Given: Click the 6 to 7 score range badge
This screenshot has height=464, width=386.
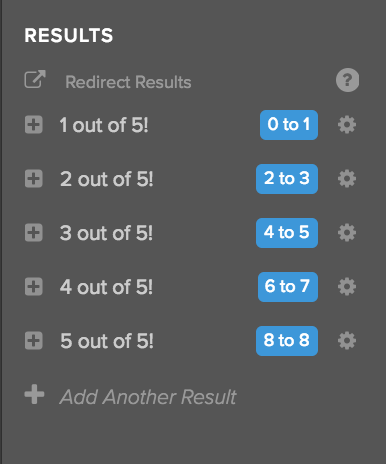Looking at the screenshot, I should coord(288,287).
